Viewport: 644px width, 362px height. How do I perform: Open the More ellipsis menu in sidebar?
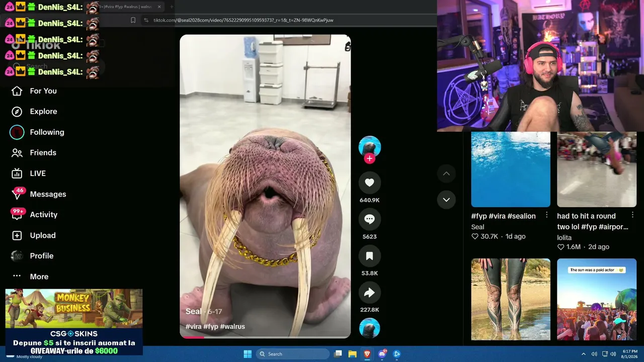(17, 277)
